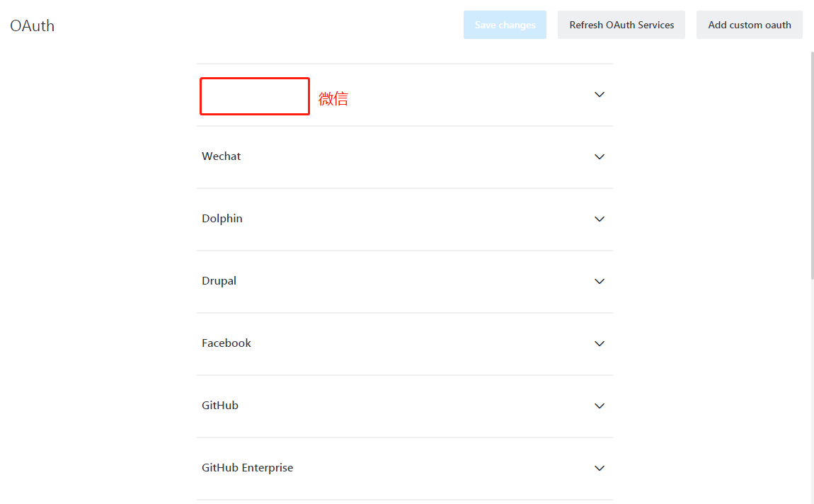Click Save changes
The image size is (814, 504).
[x=505, y=25]
